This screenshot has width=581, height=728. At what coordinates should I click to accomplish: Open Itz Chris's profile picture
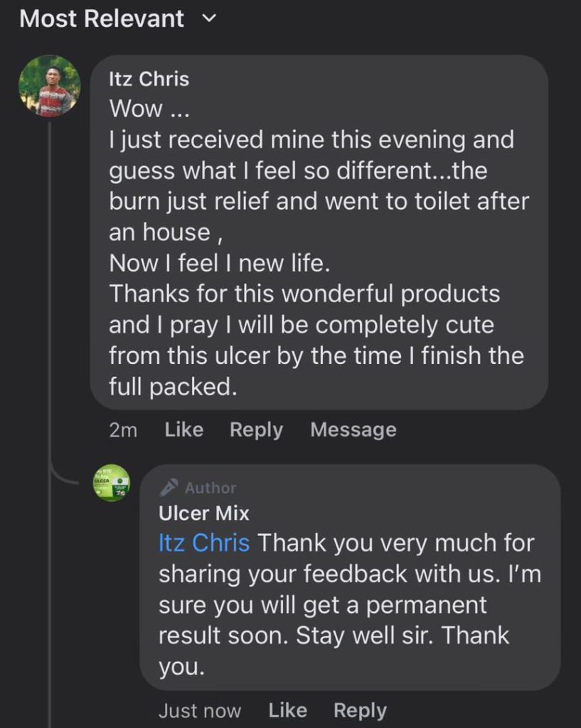(49, 86)
